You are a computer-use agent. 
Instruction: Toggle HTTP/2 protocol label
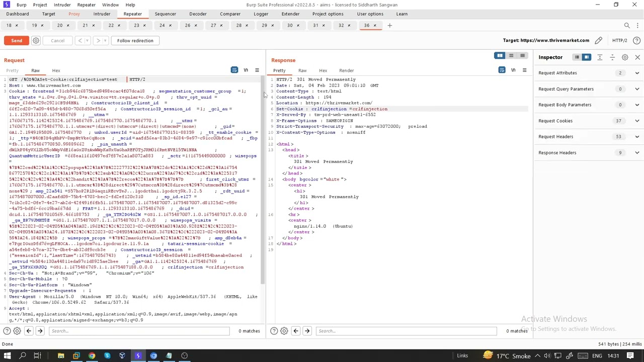(620, 41)
